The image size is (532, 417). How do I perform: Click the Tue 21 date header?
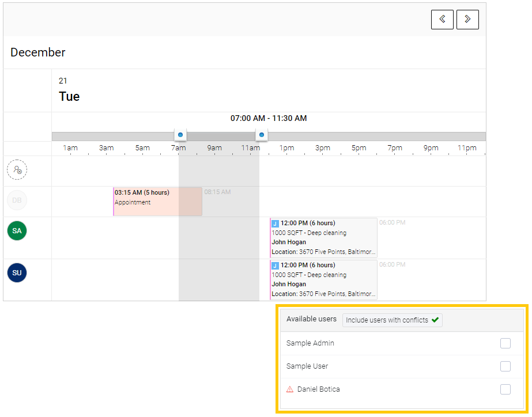coord(69,90)
